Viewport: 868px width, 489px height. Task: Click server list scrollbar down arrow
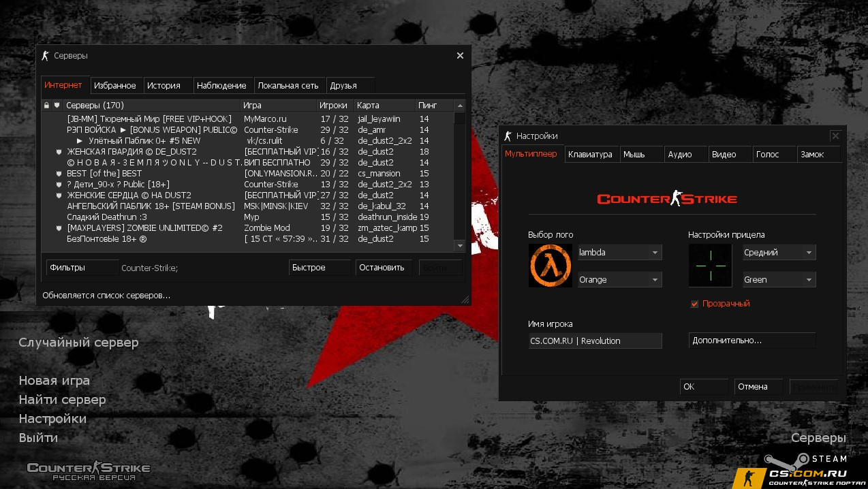(x=460, y=245)
